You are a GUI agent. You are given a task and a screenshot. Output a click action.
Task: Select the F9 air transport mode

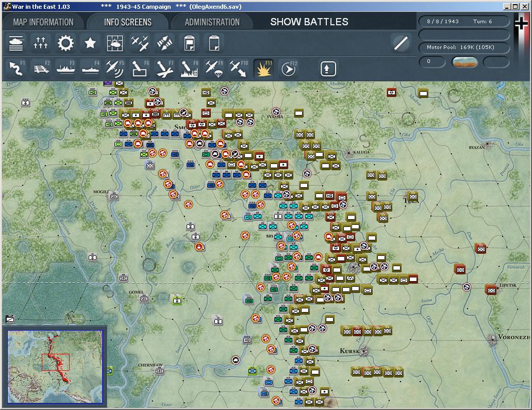pos(214,69)
